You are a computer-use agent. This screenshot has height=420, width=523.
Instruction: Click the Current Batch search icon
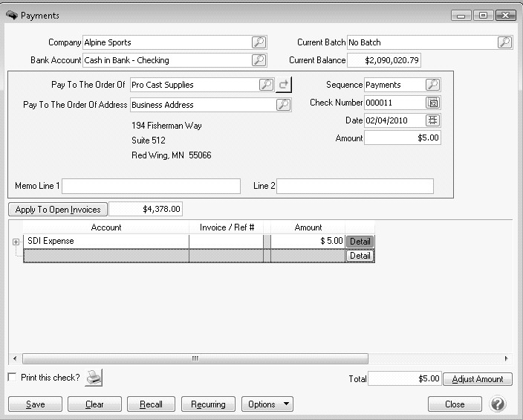click(504, 43)
